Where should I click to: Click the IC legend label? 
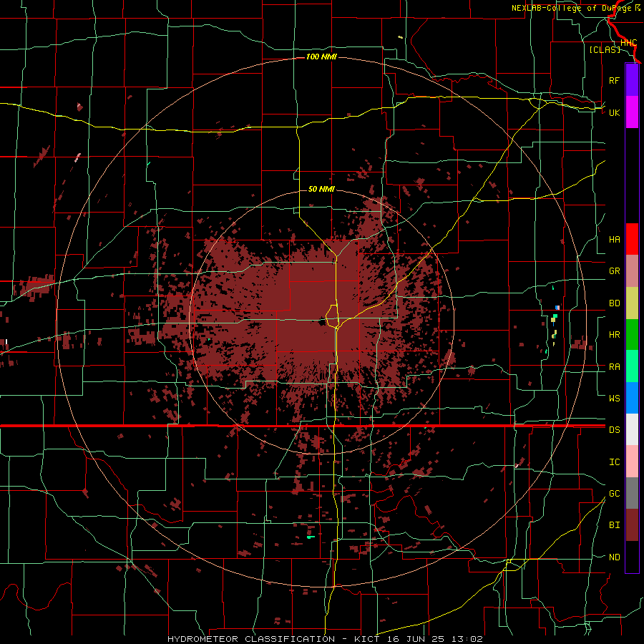[614, 462]
